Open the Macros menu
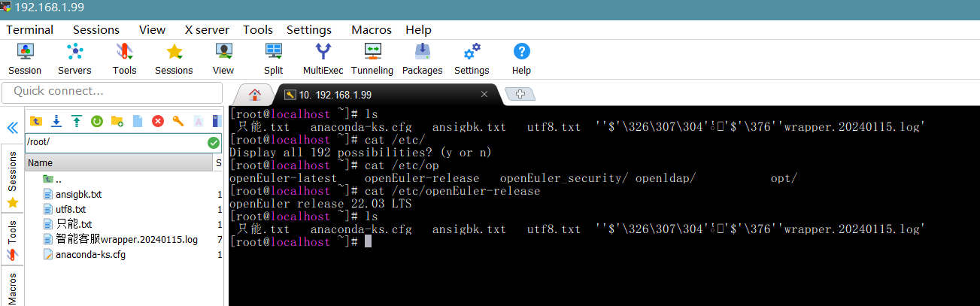Image resolution: width=980 pixels, height=306 pixels. coord(371,30)
